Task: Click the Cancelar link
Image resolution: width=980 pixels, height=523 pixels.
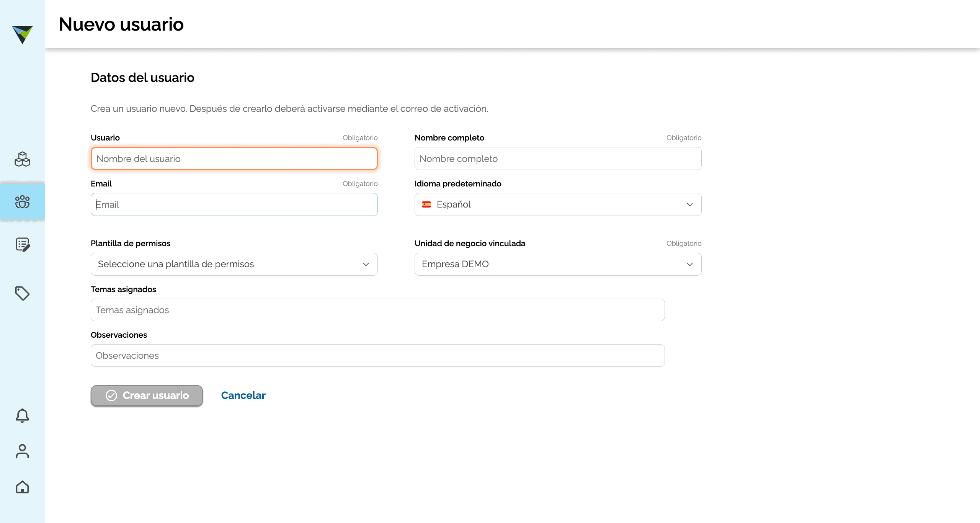Action: tap(243, 396)
